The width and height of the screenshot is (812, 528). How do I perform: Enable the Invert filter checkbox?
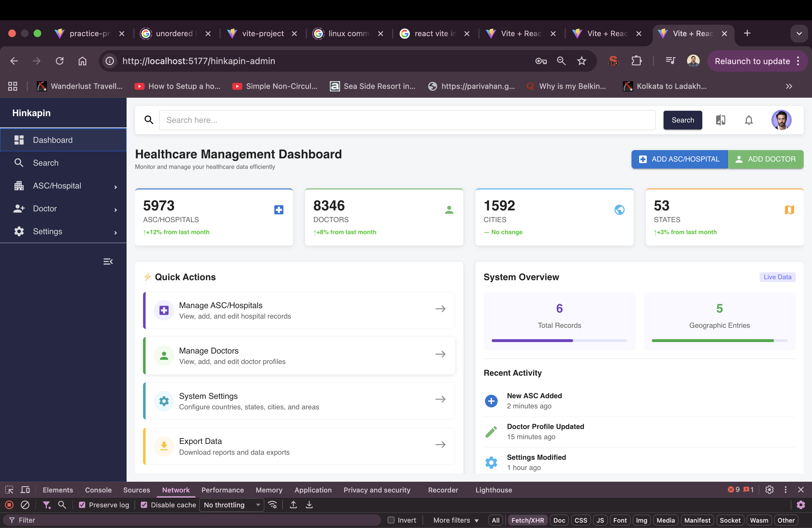click(391, 520)
